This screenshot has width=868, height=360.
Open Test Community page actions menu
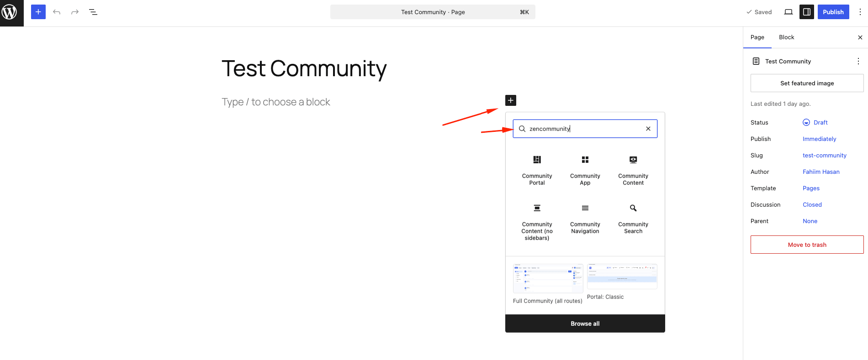(858, 61)
